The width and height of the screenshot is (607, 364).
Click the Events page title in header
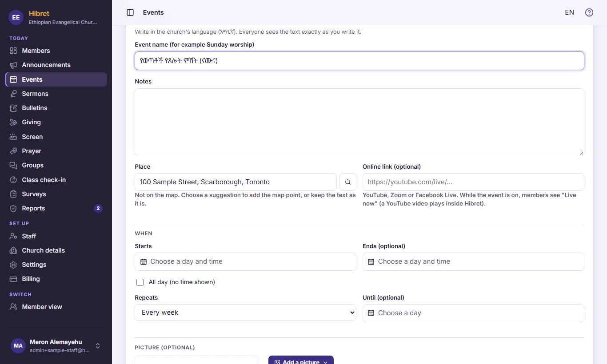click(x=153, y=12)
